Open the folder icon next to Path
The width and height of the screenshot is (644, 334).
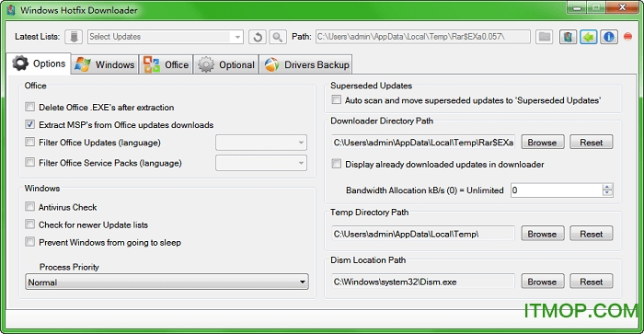(x=545, y=37)
